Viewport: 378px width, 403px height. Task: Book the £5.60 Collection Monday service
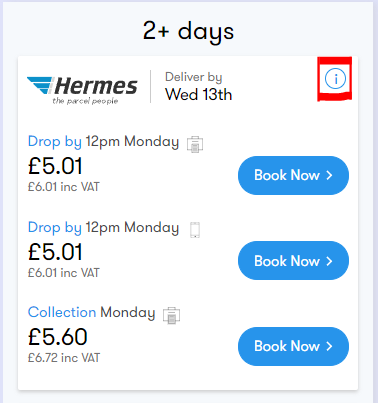[293, 346]
